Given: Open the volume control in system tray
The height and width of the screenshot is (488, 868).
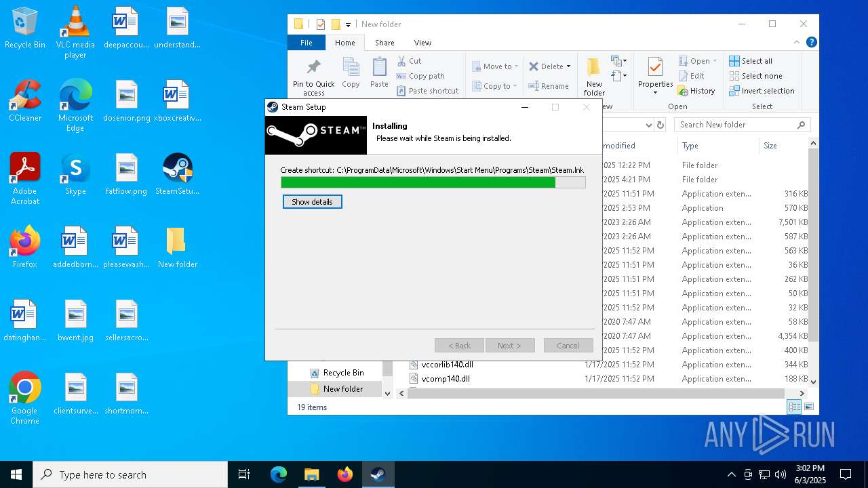Looking at the screenshot, I should point(781,474).
